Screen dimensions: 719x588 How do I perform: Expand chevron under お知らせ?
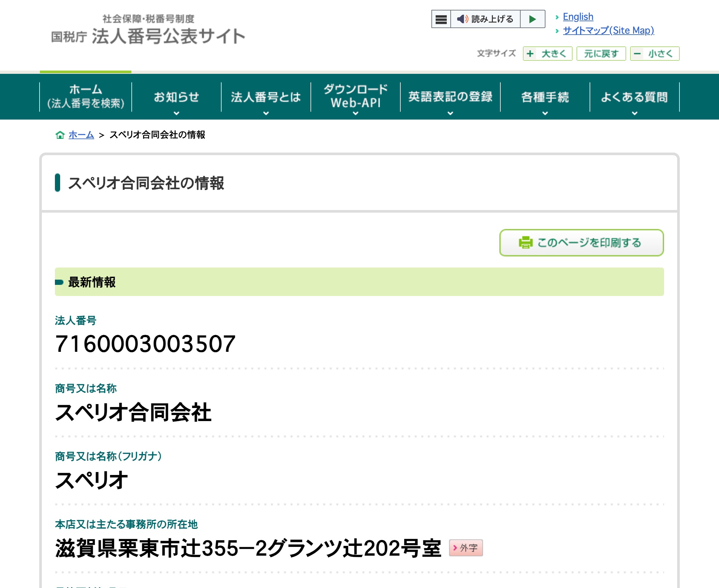176,113
